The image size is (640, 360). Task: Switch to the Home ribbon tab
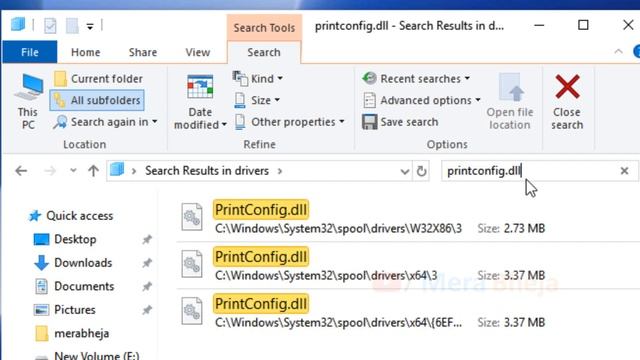click(86, 52)
